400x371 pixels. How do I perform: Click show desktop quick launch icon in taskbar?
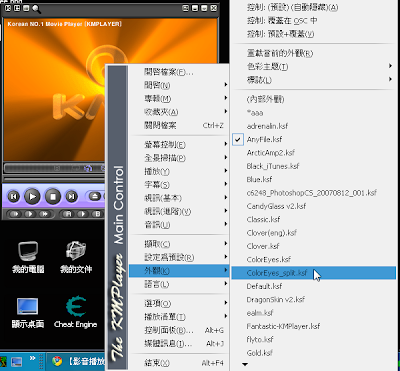tap(16, 362)
